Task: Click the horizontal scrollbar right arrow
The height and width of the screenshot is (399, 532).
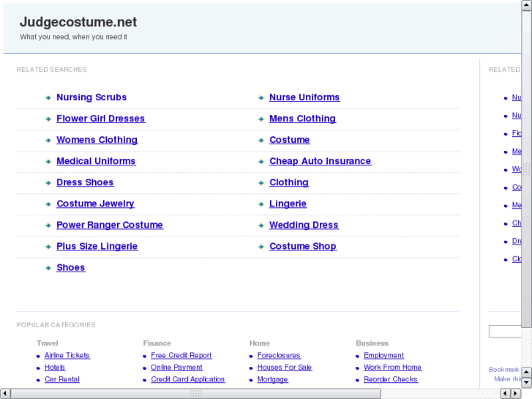Action: click(516, 394)
